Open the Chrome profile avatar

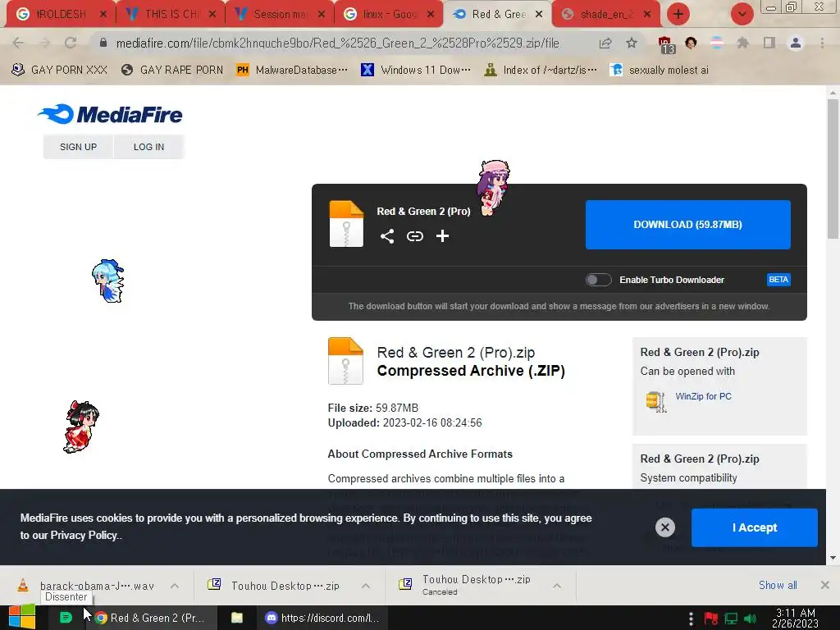(796, 43)
